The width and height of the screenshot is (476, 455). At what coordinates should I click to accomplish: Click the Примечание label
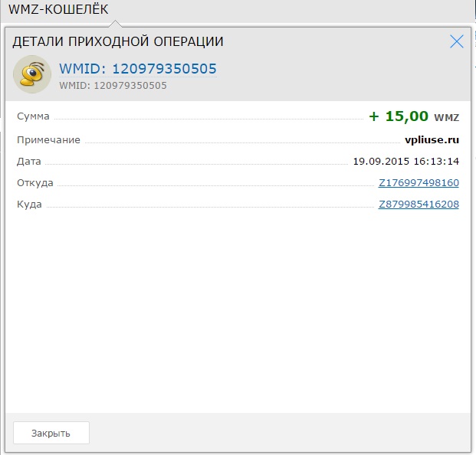48,140
